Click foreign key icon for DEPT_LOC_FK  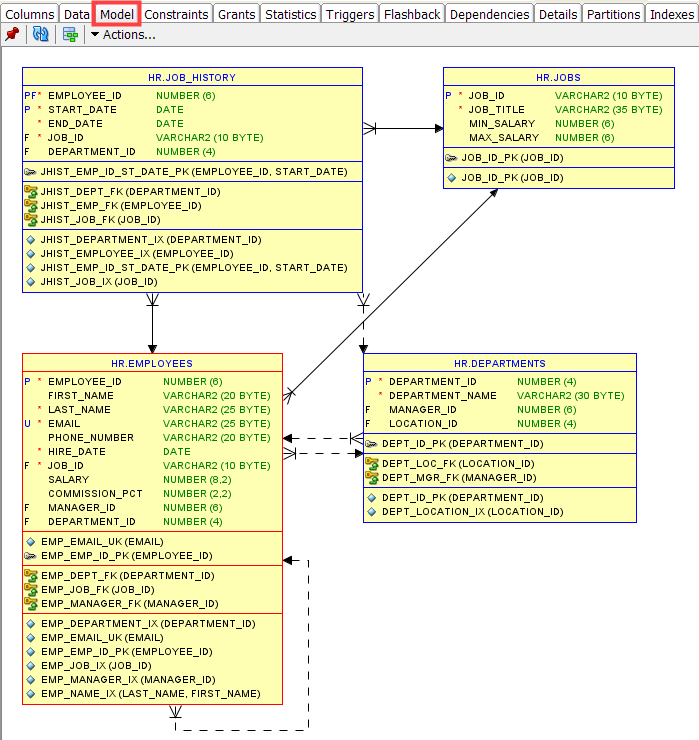click(372, 463)
